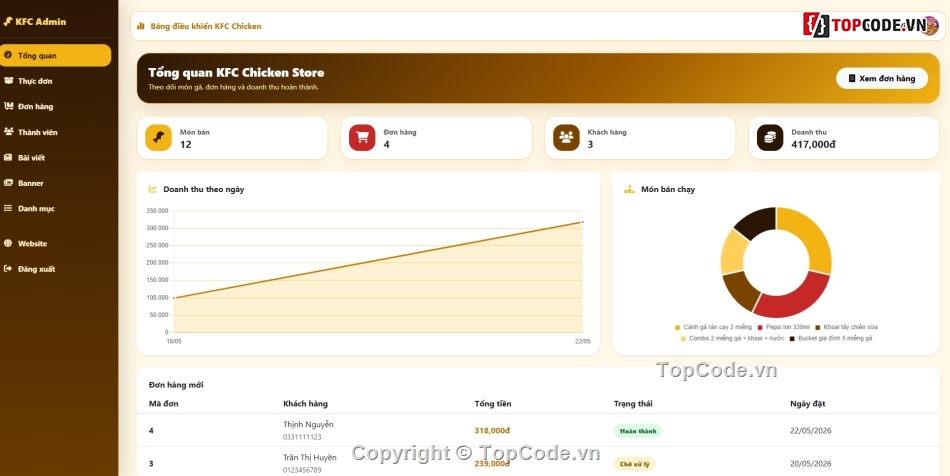
Task: Click the Xem đơn hàng button
Action: pos(882,78)
